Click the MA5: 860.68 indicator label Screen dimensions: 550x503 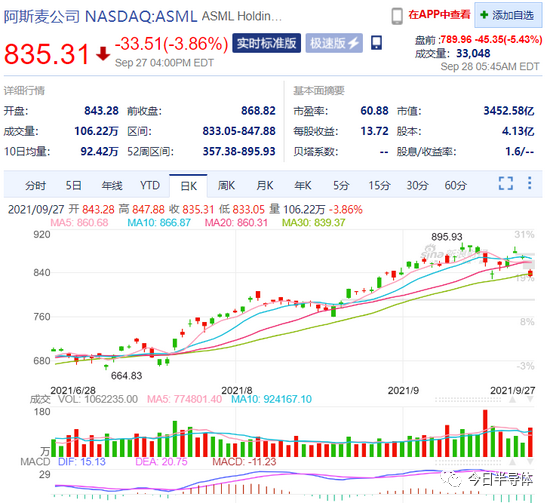click(79, 223)
